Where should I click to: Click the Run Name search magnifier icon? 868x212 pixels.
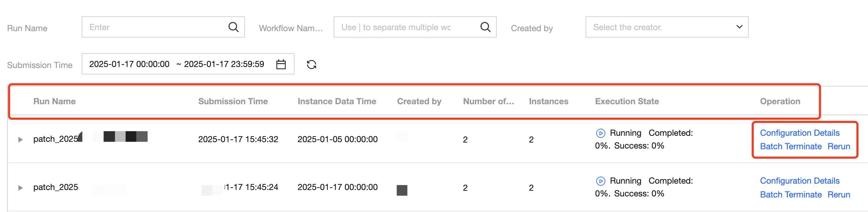tap(233, 27)
